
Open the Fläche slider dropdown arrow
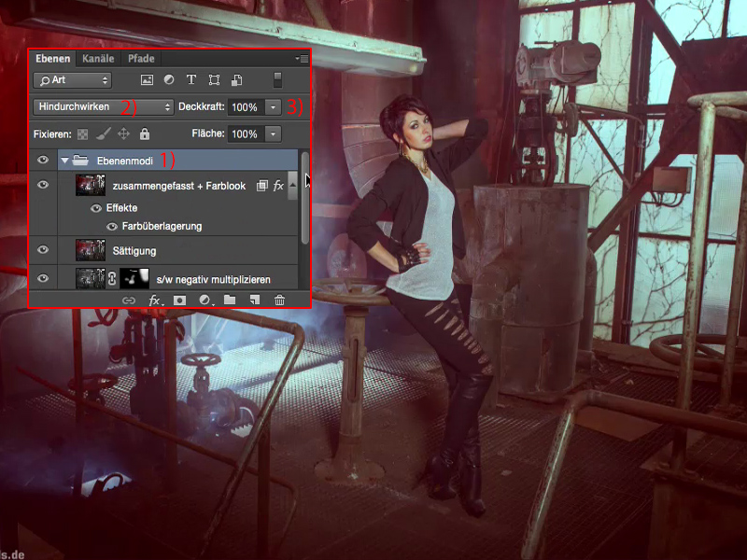273,133
